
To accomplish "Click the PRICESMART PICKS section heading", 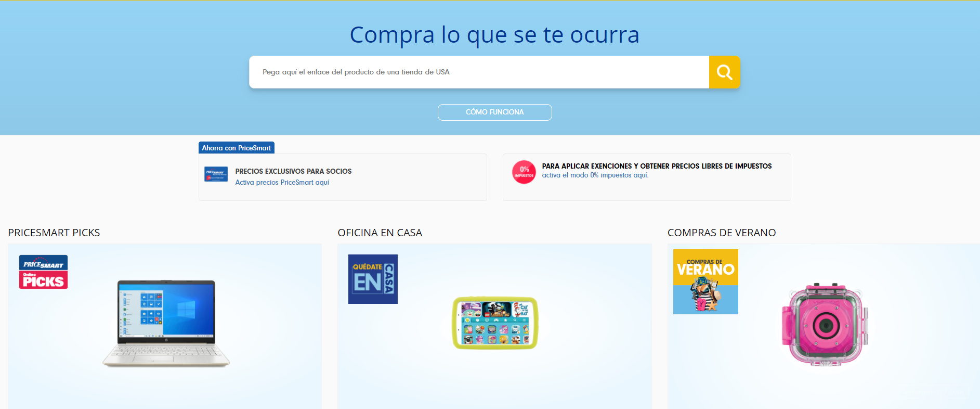I will pos(54,233).
